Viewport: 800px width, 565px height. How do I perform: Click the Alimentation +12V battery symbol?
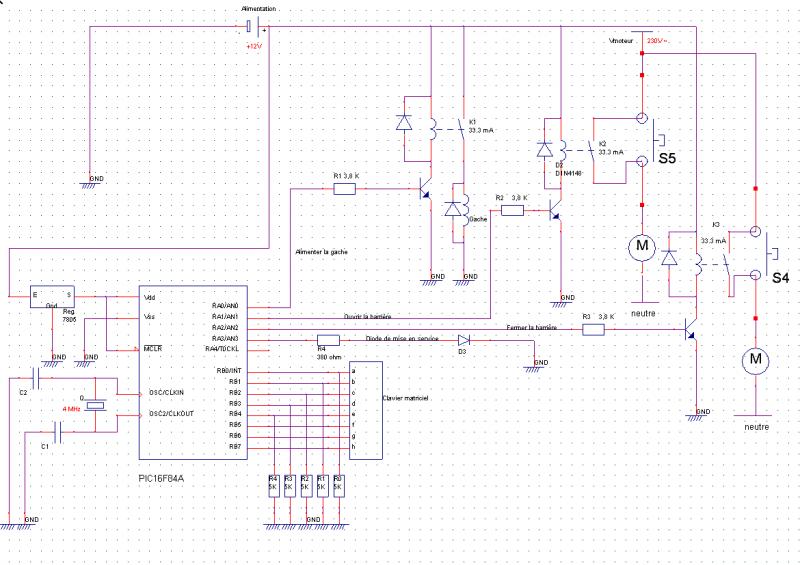(x=254, y=26)
